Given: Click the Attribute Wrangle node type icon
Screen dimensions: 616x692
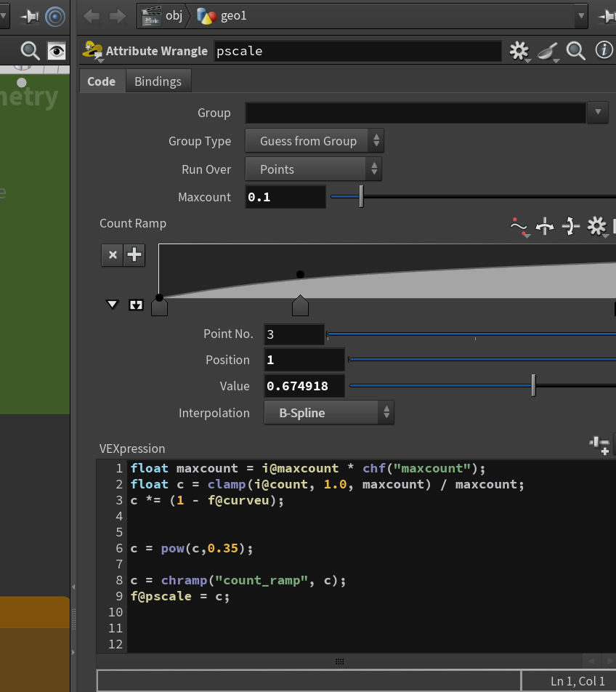Looking at the screenshot, I should (x=92, y=50).
